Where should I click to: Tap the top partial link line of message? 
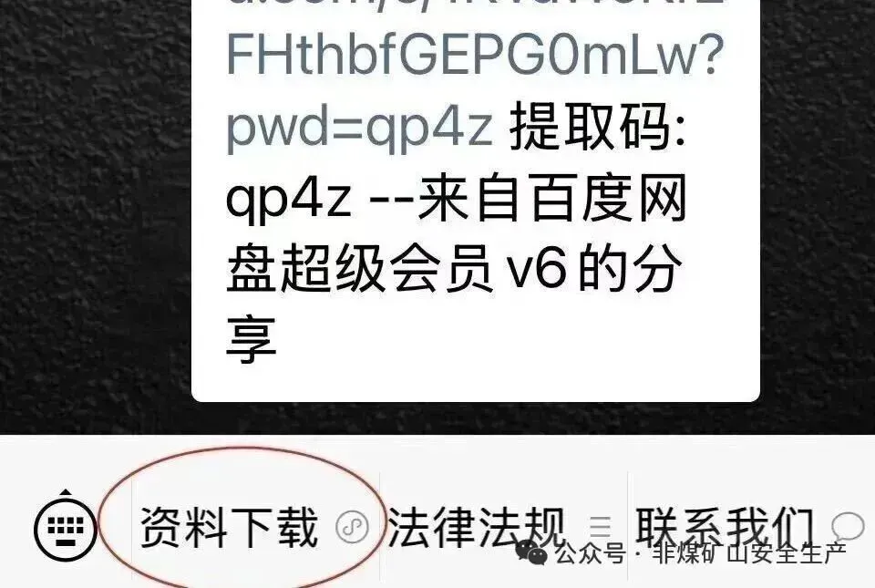(x=475, y=5)
